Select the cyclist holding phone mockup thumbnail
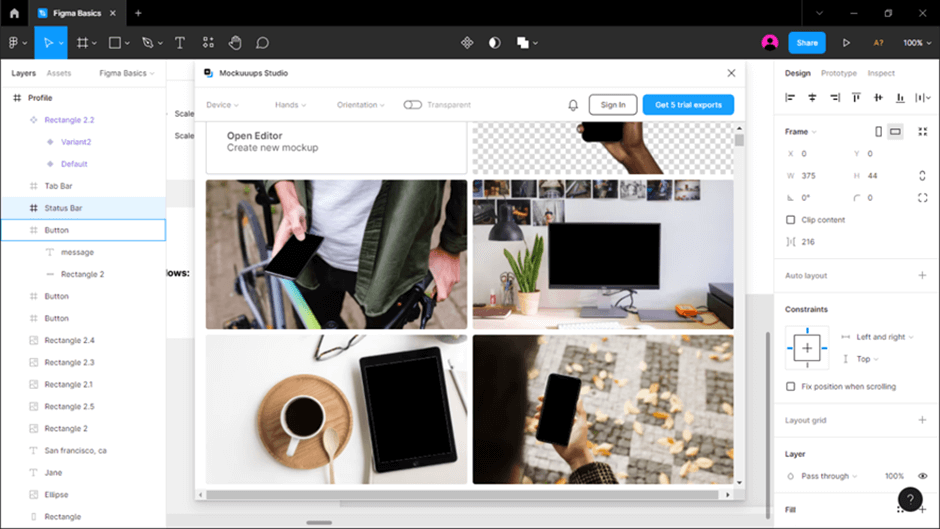The height and width of the screenshot is (529, 940). tap(336, 254)
